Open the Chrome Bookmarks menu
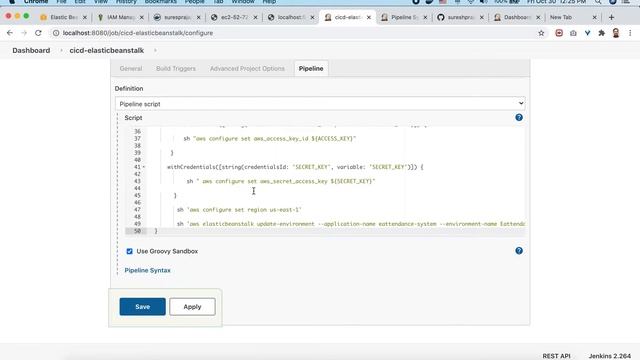This screenshot has height=360, width=640. pos(160,2)
